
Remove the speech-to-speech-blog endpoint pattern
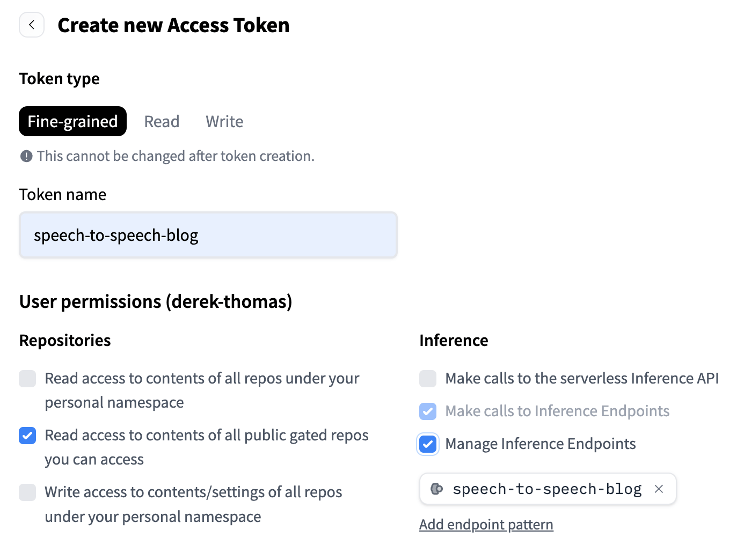(x=659, y=489)
